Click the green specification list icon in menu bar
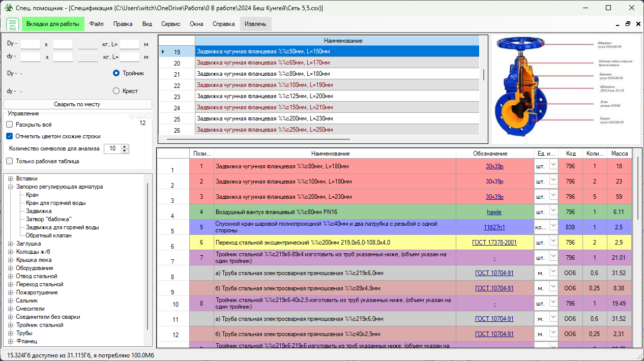This screenshot has height=361, width=644. tap(12, 24)
